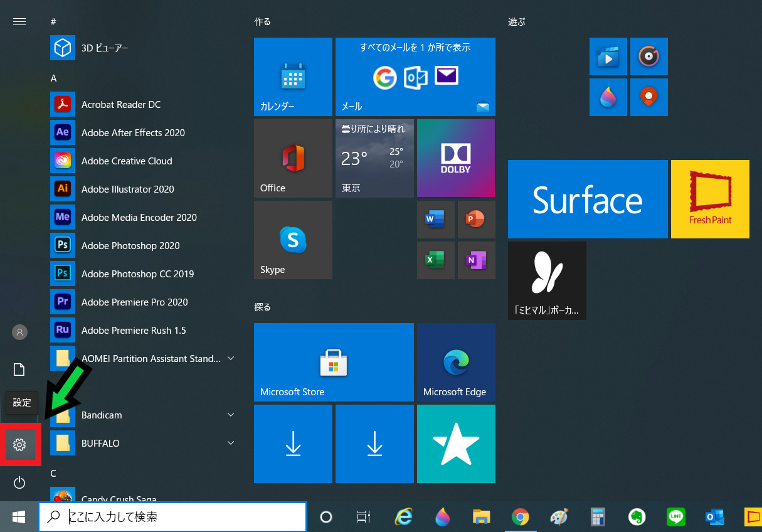This screenshot has width=762, height=532.
Task: Open the メール tile
Action: 415,77
